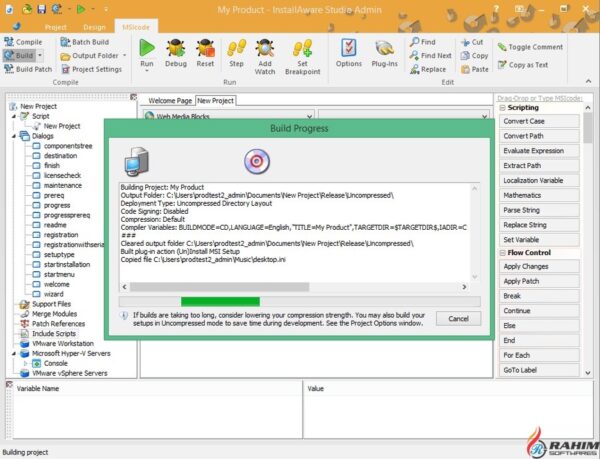
Task: Click the Evaluate Expression command
Action: (539, 151)
